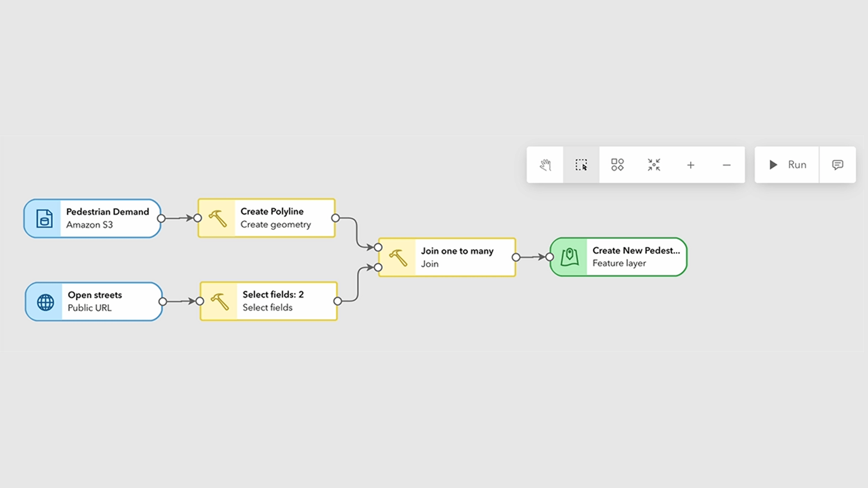Select the Pedestrian Demand input node
868x488 pixels.
pyautogui.click(x=108, y=218)
